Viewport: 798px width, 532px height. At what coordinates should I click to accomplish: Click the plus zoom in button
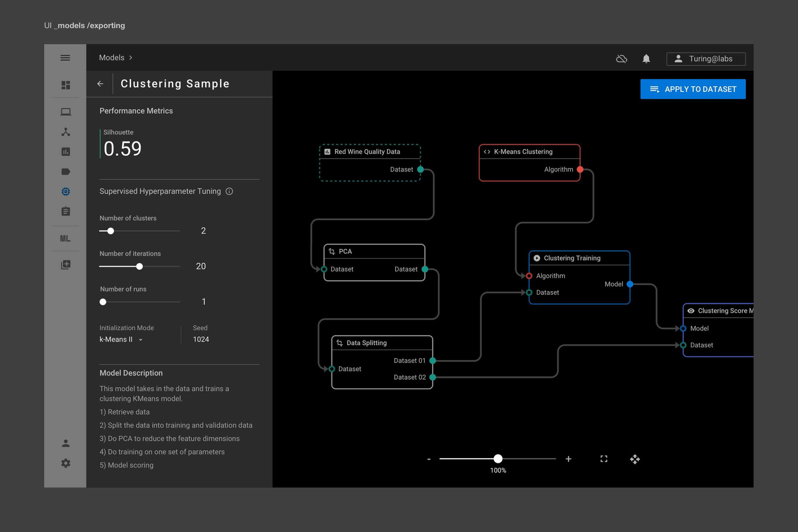click(x=568, y=459)
